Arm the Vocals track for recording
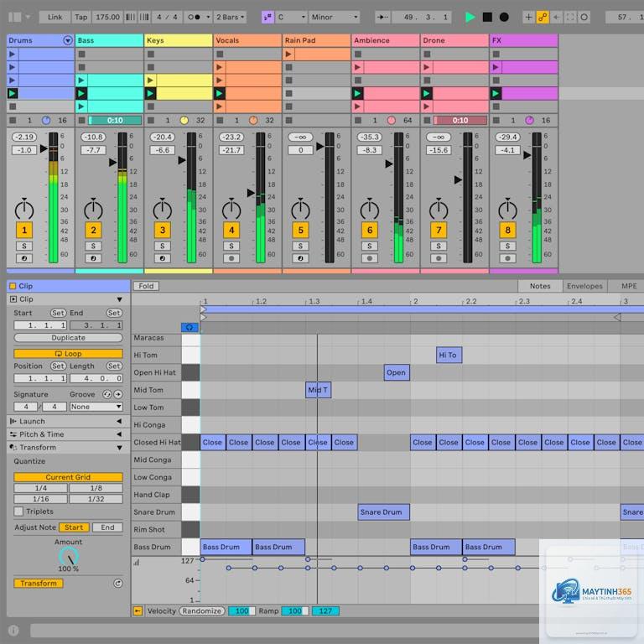This screenshot has width=644, height=644. [231, 258]
